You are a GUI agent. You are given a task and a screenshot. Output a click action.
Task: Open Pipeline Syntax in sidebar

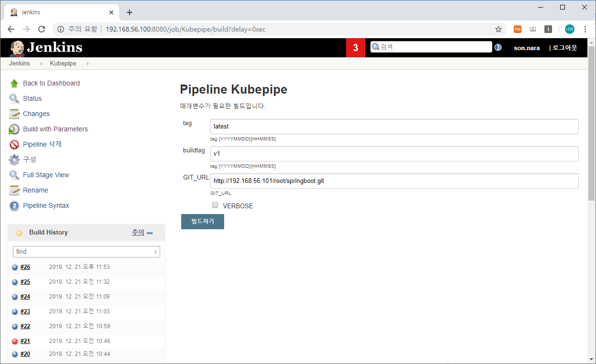[46, 205]
